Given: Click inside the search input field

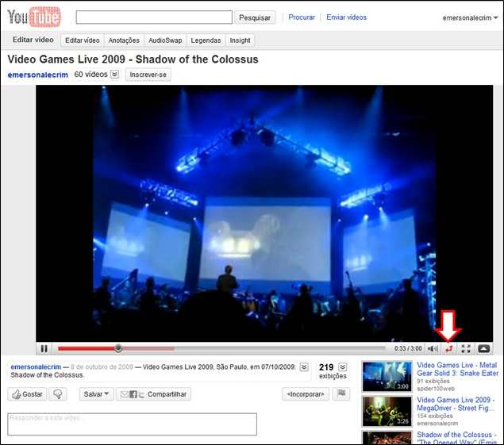Looking at the screenshot, I should click(x=154, y=17).
